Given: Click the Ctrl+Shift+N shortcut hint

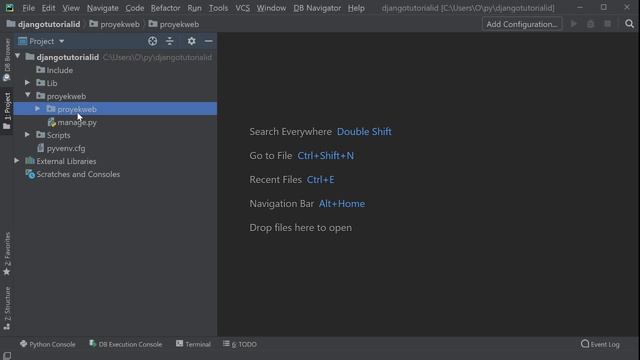Looking at the screenshot, I should 325,156.
